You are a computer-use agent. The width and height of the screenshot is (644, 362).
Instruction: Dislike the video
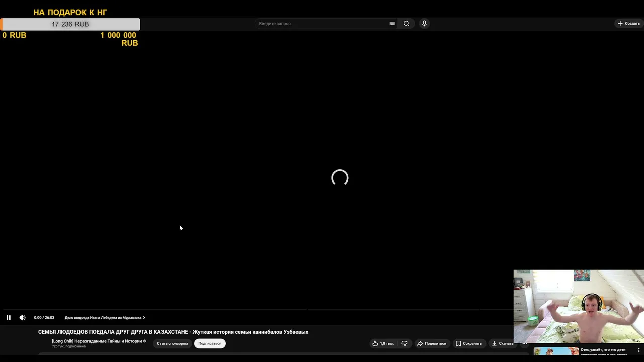405,343
